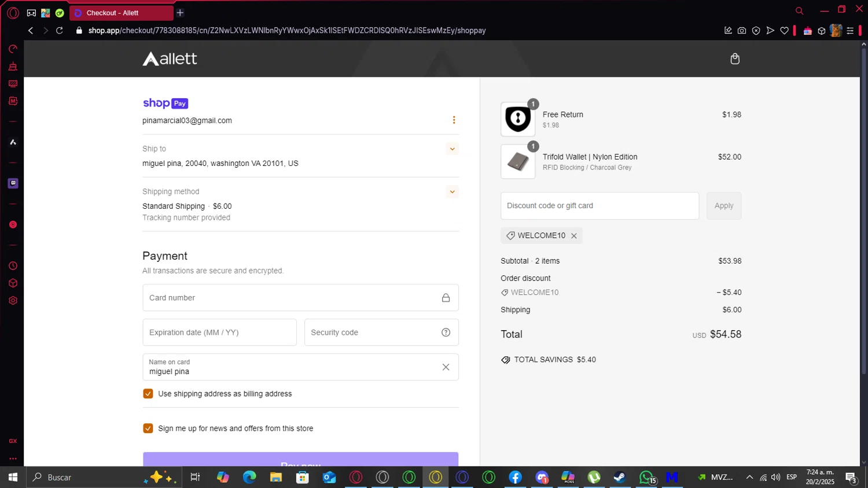This screenshot has width=868, height=488.
Task: Focus the Discount code or gift card field
Action: pos(600,206)
